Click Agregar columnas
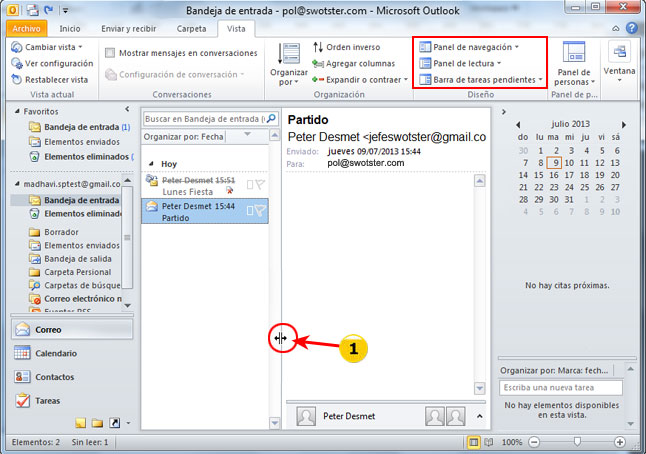This screenshot has width=646, height=454. [353, 63]
